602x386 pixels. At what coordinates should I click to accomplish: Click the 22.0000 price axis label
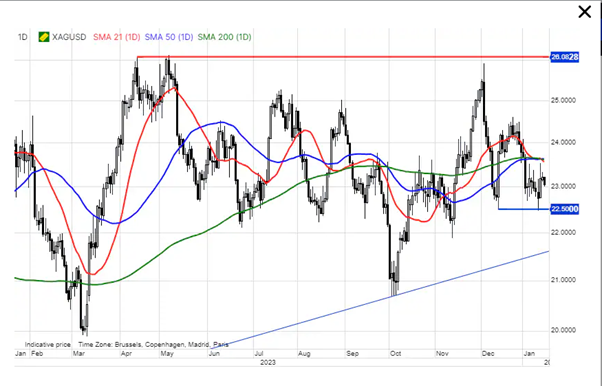coord(564,233)
